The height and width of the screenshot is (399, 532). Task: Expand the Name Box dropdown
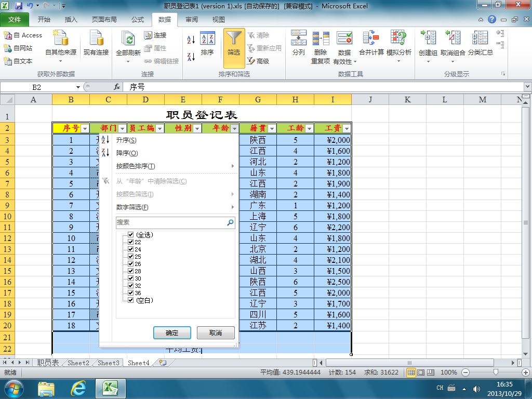[78, 87]
